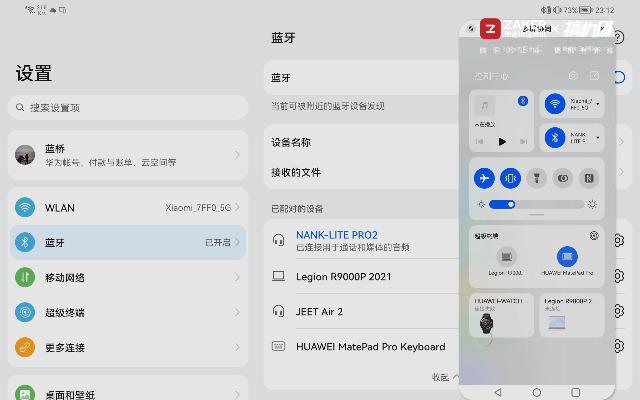
Task: Select the 蓝牙 已开启 settings row
Action: click(128, 242)
